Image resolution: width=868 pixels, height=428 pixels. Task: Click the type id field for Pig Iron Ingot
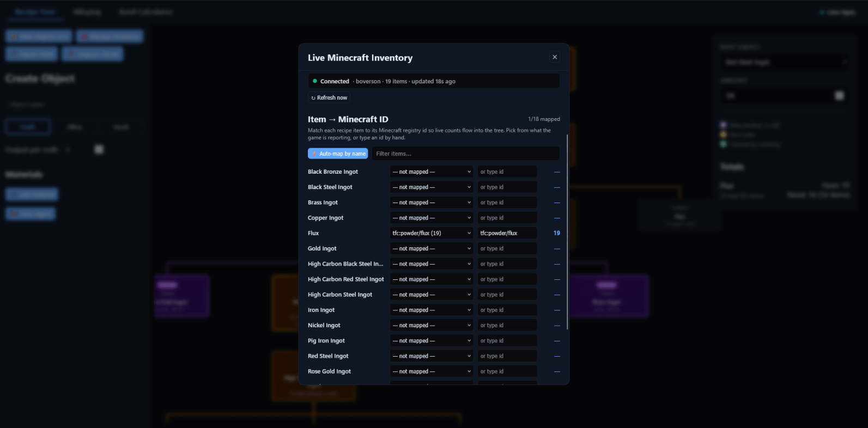tap(507, 341)
